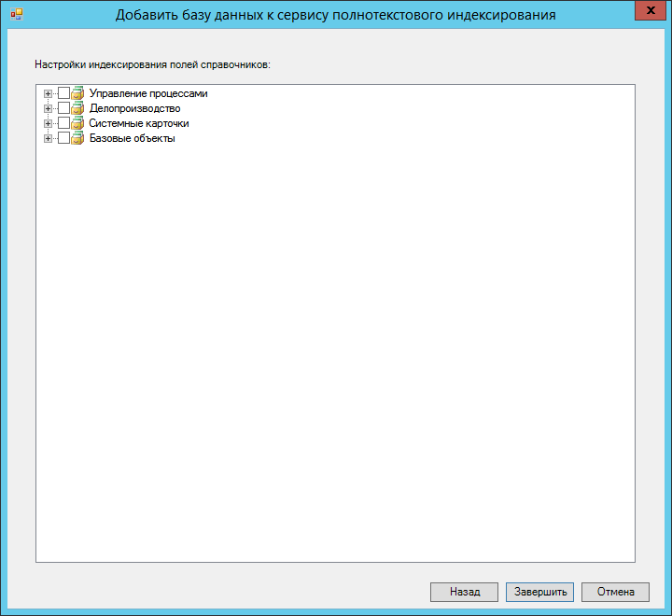
Task: Tick the Базовые объекты checkbox
Action: pyautogui.click(x=63, y=138)
